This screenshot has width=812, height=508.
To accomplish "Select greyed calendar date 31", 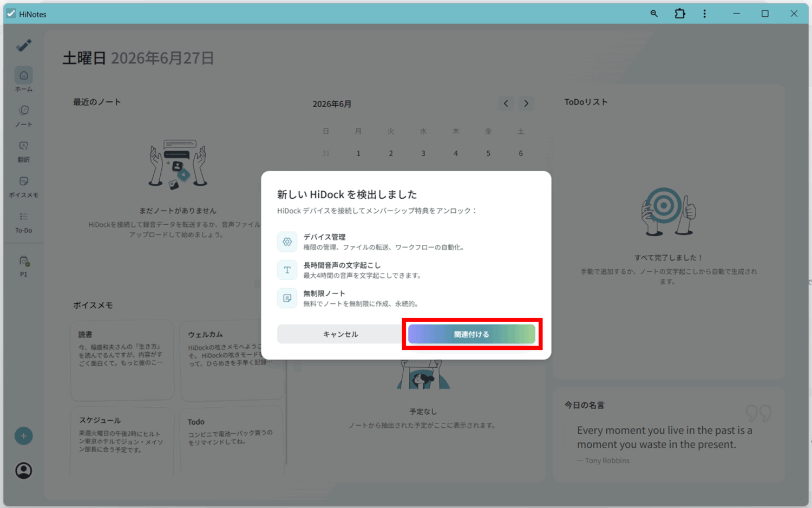I will [326, 153].
